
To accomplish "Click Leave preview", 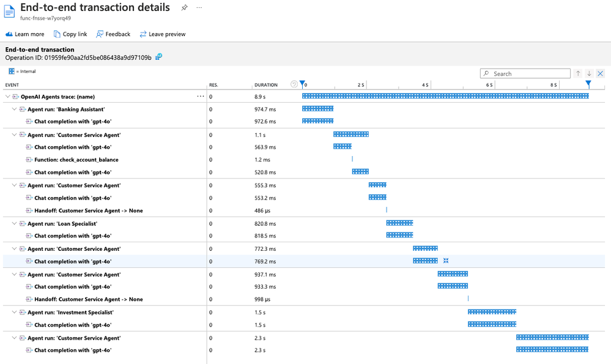I will click(x=163, y=34).
